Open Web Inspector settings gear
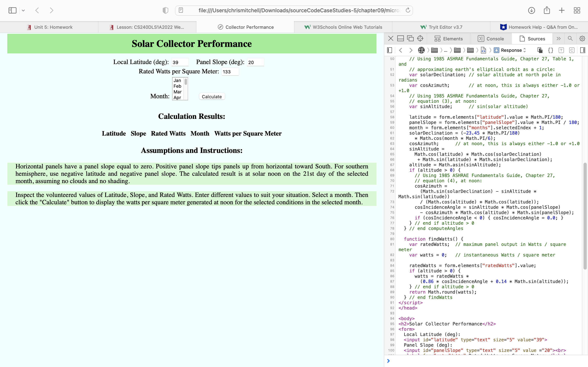Viewport: 588px width, 367px height. tap(582, 39)
